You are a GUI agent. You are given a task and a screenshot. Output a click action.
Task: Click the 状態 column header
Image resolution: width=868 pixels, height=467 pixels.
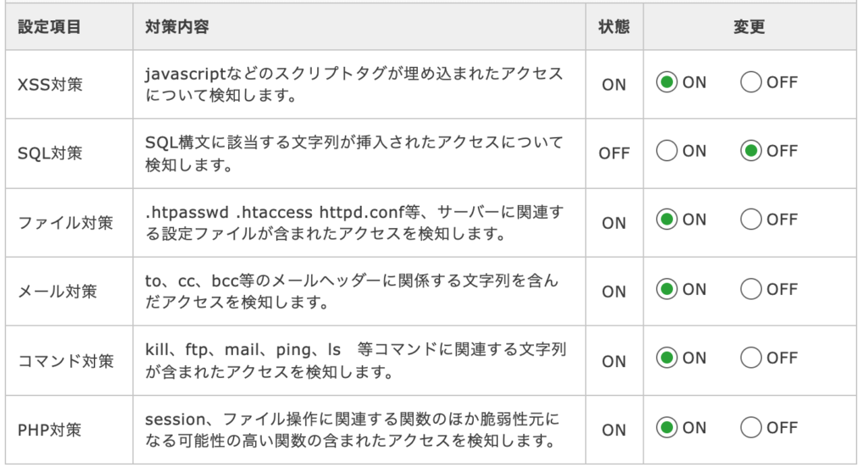(x=614, y=26)
